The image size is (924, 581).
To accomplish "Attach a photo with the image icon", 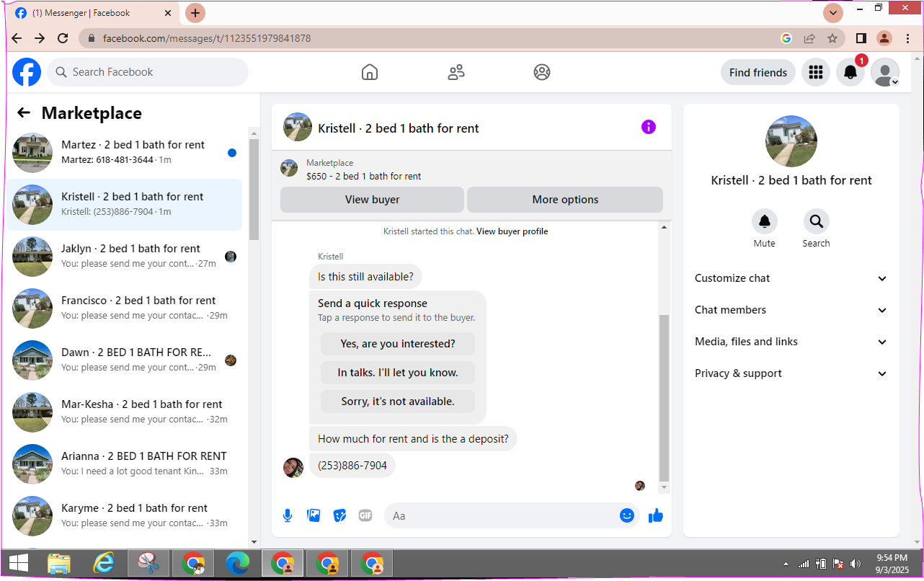I will pyautogui.click(x=314, y=515).
